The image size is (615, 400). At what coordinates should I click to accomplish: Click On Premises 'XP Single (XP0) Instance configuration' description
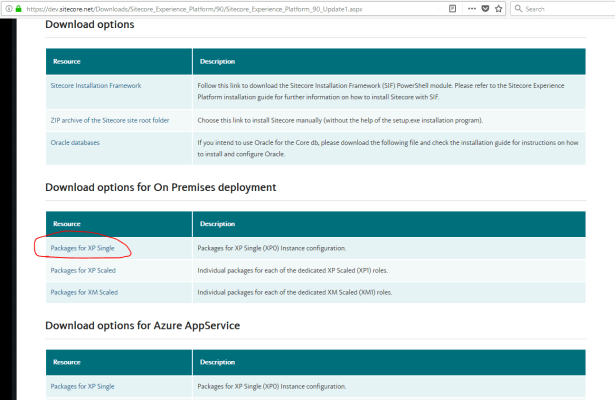coord(272,248)
